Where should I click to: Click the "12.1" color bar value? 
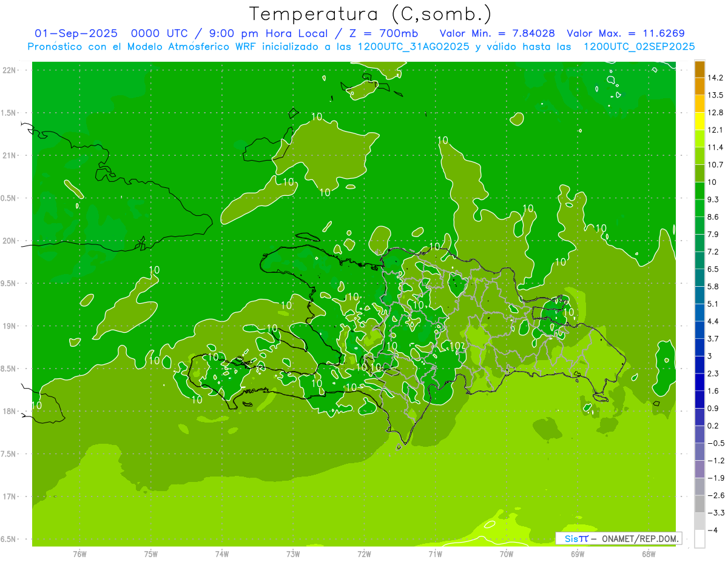click(x=716, y=130)
